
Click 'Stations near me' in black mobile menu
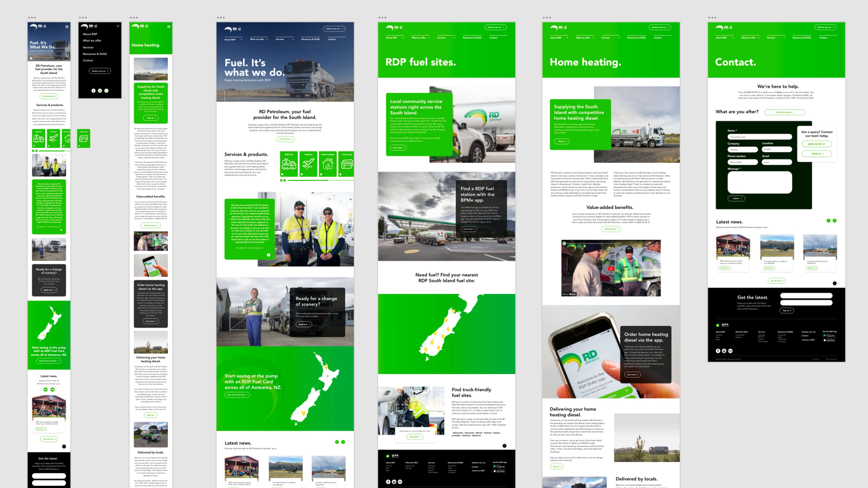100,71
